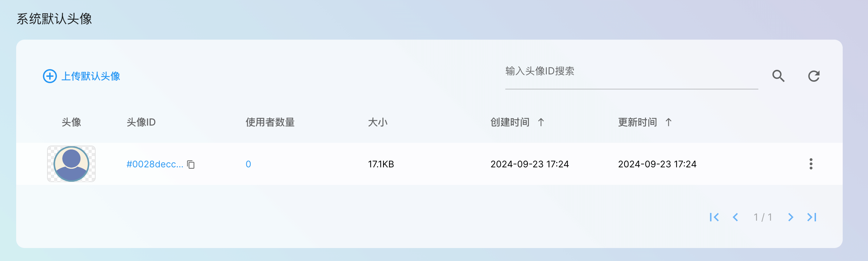This screenshot has height=261, width=868.
Task: Open the #0028decc... avatar ID link
Action: click(x=155, y=164)
